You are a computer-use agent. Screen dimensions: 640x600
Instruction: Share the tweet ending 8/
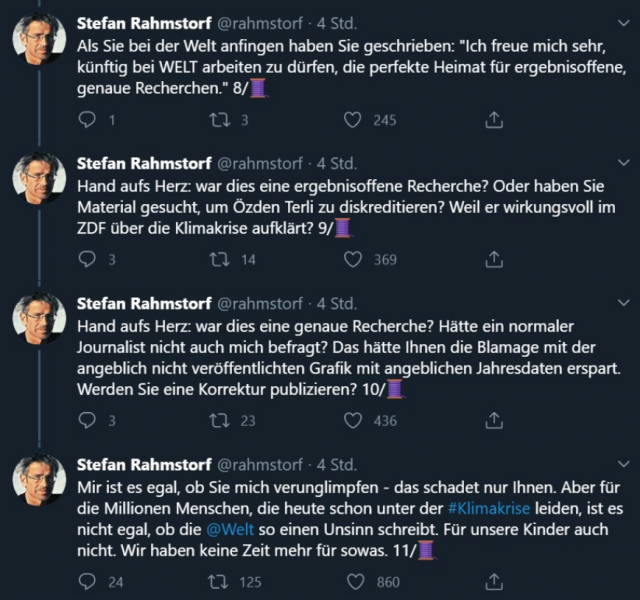click(x=493, y=121)
